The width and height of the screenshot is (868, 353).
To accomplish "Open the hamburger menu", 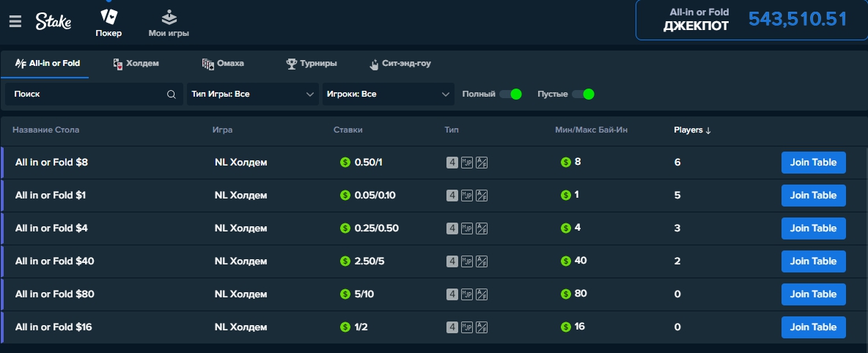I will (15, 21).
